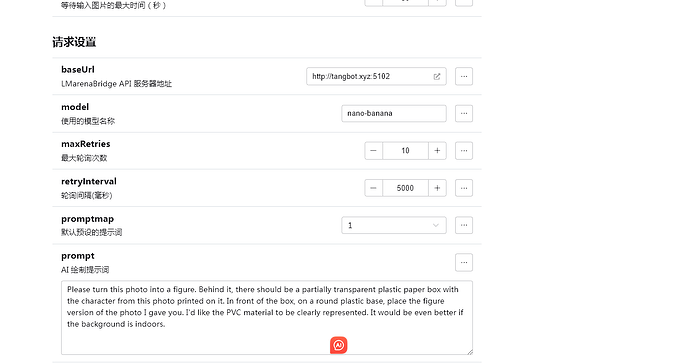
Task: Click the 请求设置 section heading
Action: 74,42
